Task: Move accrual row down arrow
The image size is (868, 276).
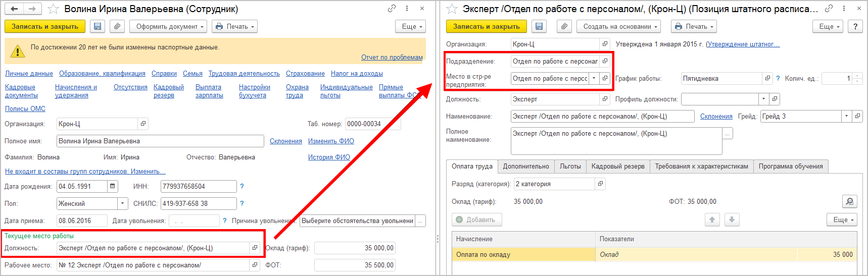Action: coord(732,219)
